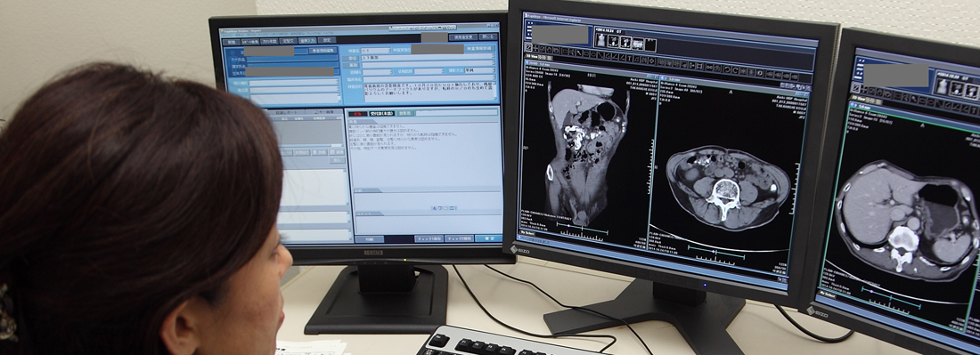Pick the arrow pointer annotation tool
Image resolution: width=980 pixels, height=355 pixels.
pos(579,53)
